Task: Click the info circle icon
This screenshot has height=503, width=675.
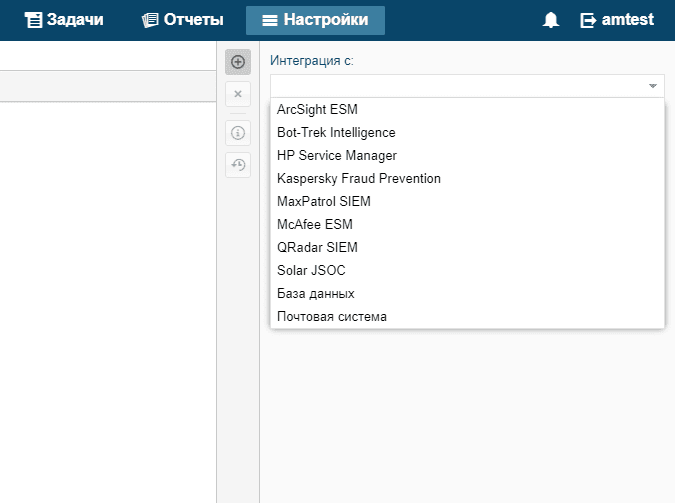Action: tap(238, 132)
